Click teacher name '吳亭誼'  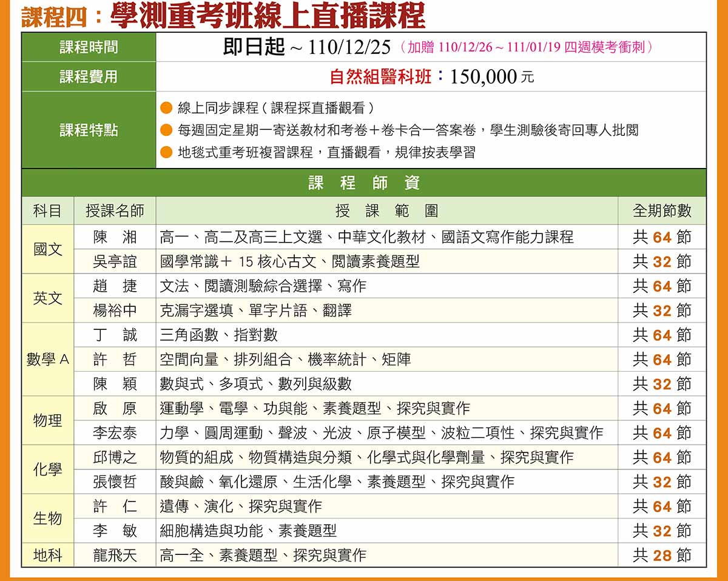pyautogui.click(x=115, y=262)
